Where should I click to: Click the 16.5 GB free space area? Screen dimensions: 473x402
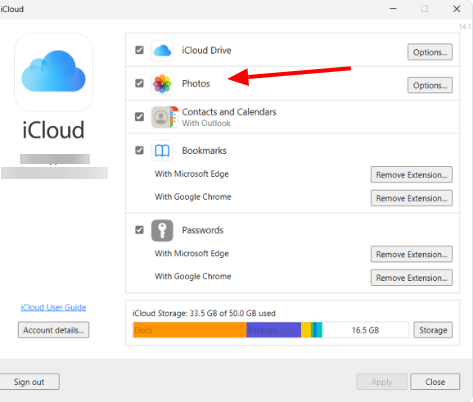pyautogui.click(x=365, y=330)
